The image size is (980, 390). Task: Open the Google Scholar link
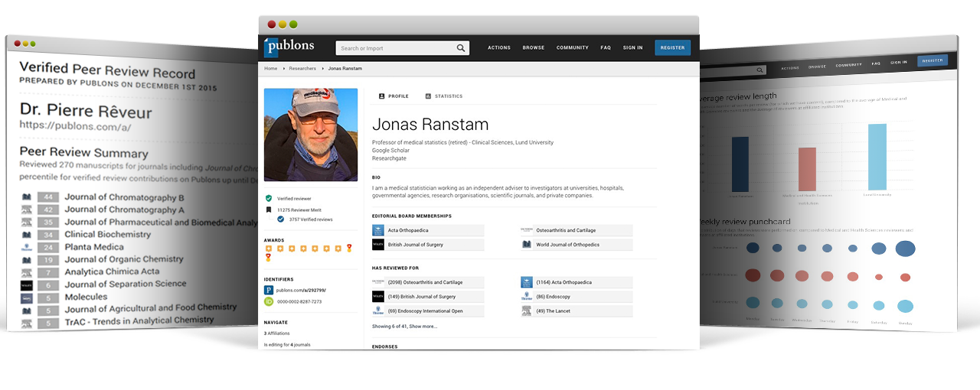(x=391, y=150)
